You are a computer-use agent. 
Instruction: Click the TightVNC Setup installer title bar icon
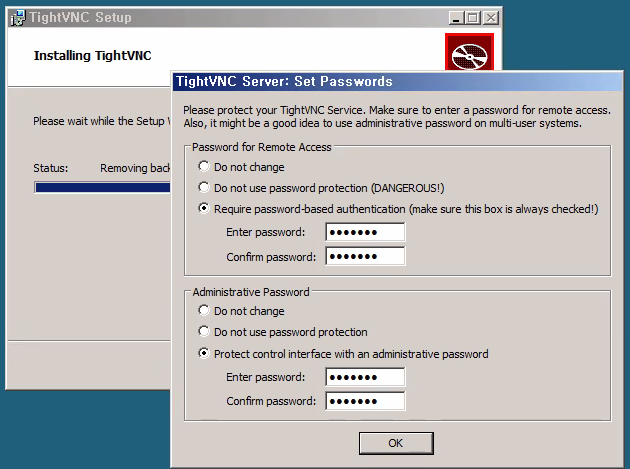coord(18,18)
